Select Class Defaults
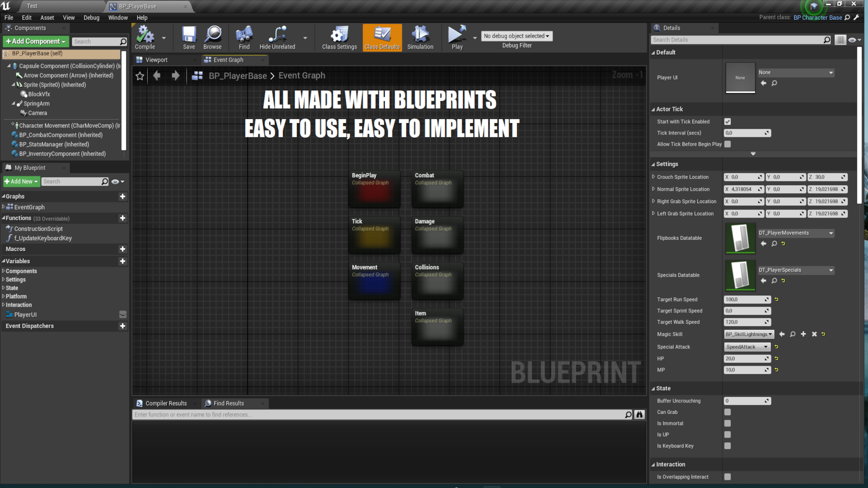This screenshot has height=488, width=868. click(x=382, y=37)
